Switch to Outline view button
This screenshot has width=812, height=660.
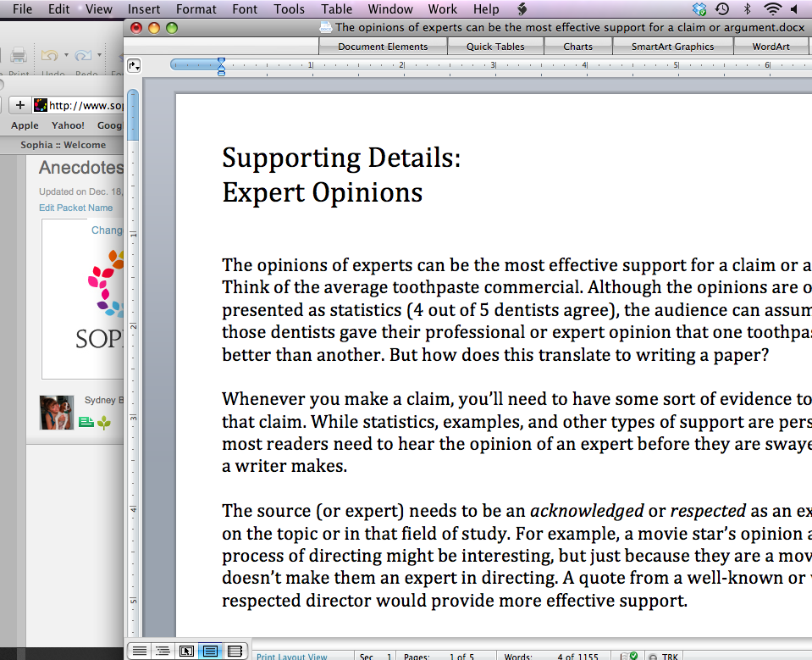162,652
